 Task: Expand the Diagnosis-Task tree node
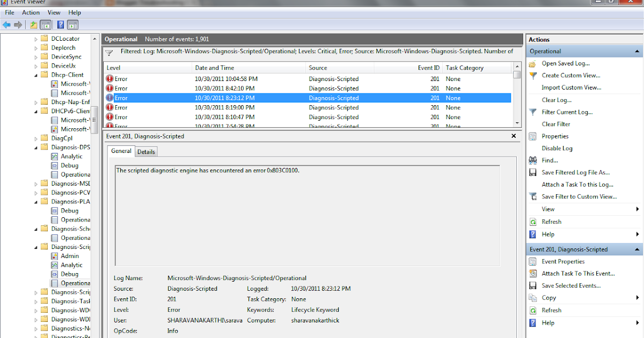tap(36, 301)
